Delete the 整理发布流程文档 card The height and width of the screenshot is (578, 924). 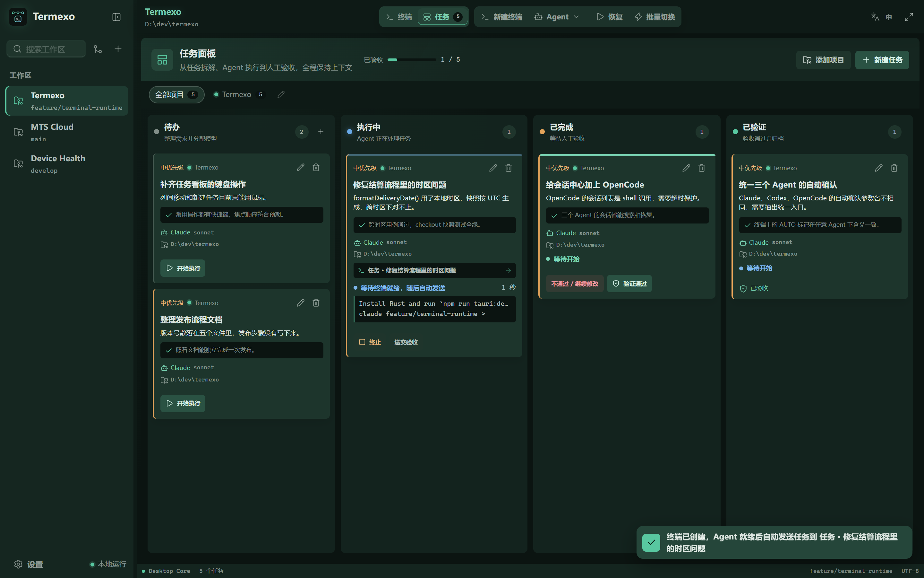pos(316,303)
